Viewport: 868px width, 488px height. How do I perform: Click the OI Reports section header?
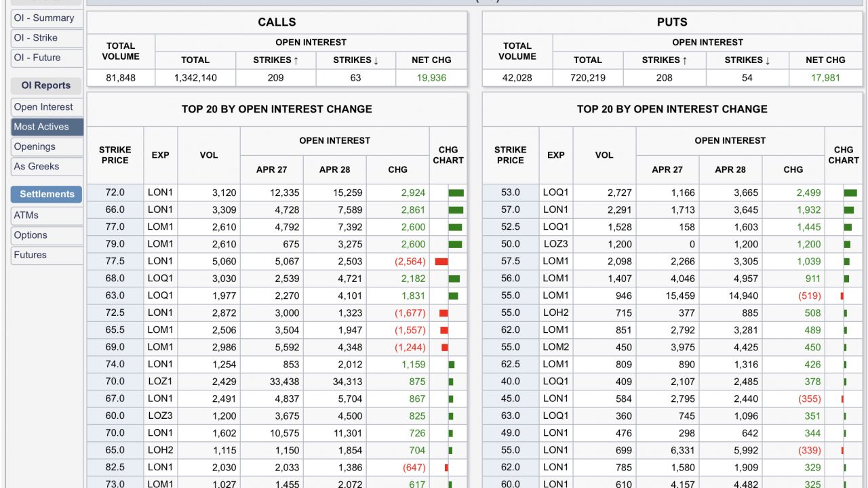(46, 85)
